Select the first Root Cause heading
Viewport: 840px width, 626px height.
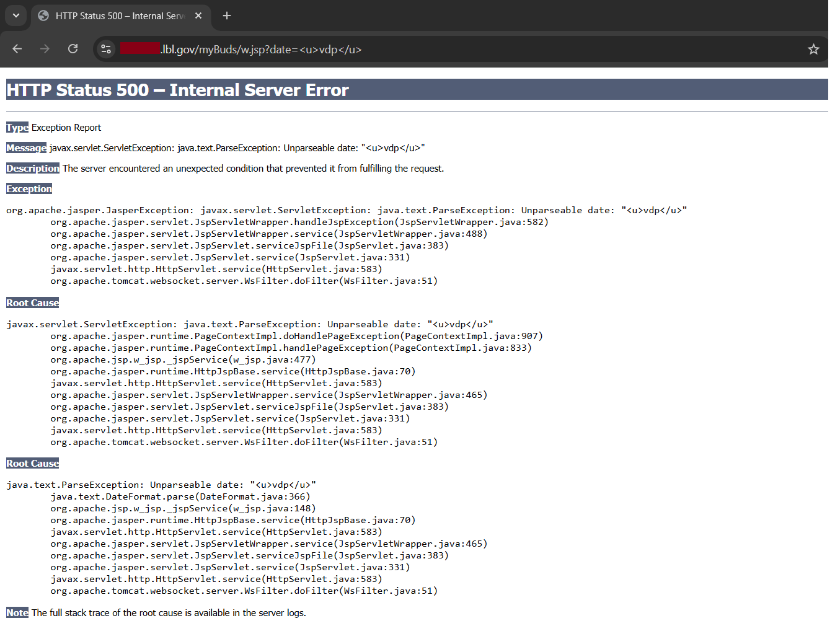[32, 302]
